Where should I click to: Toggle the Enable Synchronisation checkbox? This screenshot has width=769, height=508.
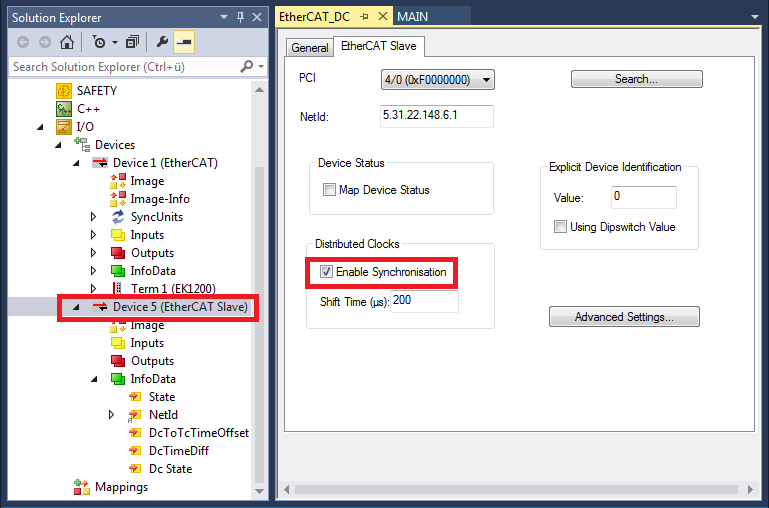coord(326,272)
